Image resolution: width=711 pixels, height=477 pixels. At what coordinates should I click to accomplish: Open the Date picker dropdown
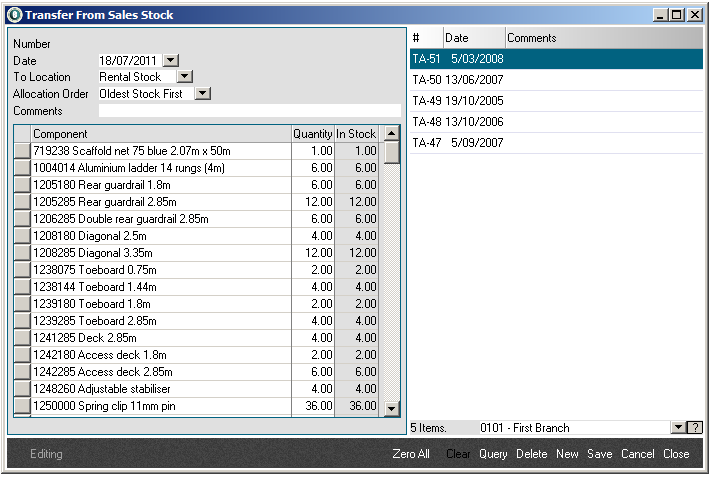coord(170,61)
